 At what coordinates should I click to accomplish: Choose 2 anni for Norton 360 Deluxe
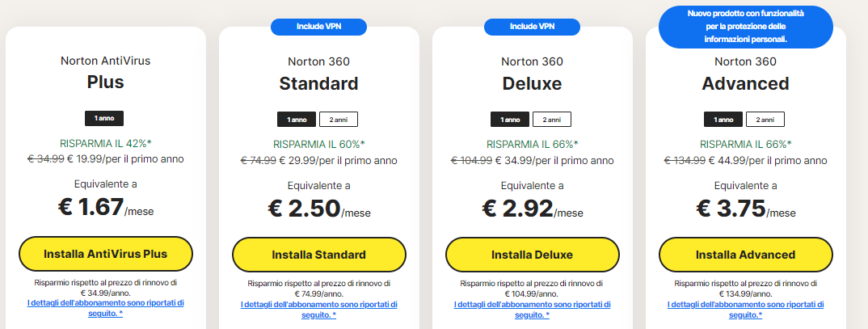(552, 120)
